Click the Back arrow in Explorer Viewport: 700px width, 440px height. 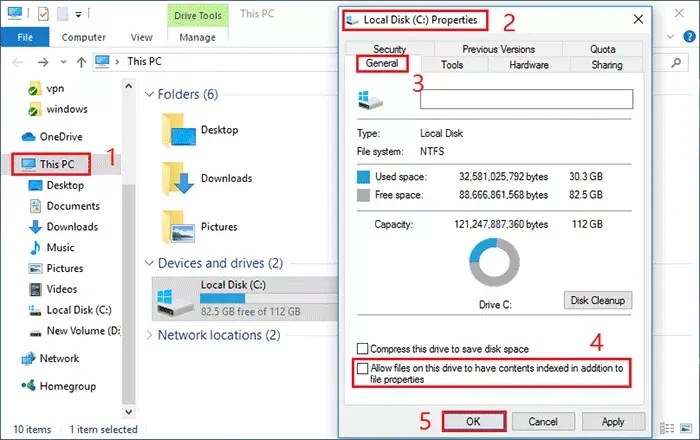point(18,62)
